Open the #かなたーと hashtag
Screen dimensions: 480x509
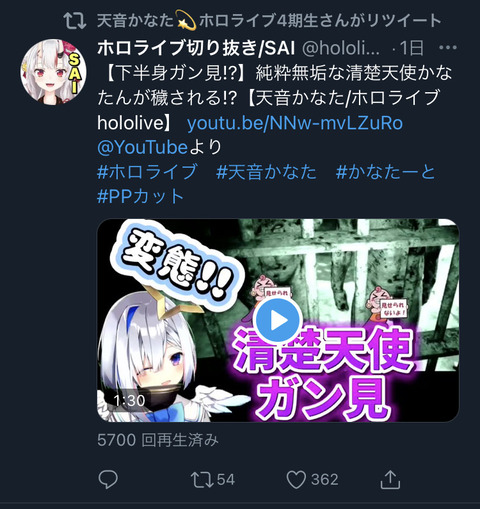click(x=386, y=172)
